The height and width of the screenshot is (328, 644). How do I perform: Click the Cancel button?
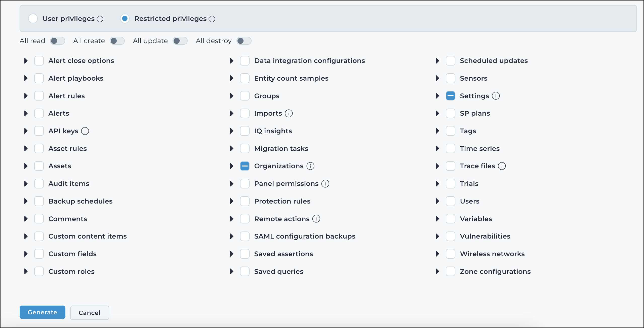point(90,313)
